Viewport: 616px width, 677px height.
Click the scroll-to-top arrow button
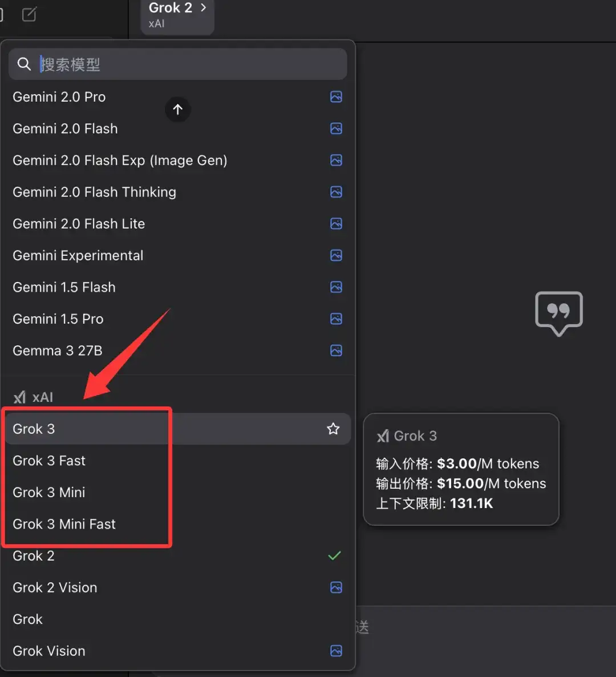click(x=178, y=110)
